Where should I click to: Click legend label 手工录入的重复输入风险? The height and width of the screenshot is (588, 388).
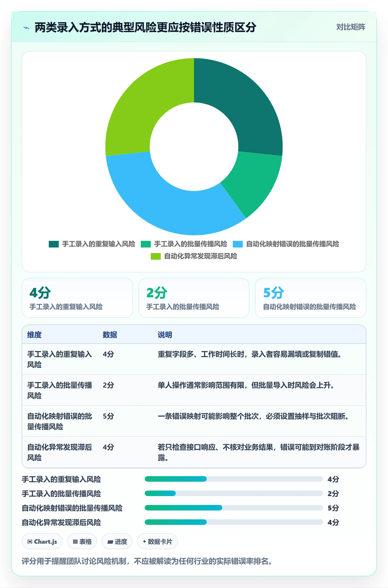pos(99,244)
